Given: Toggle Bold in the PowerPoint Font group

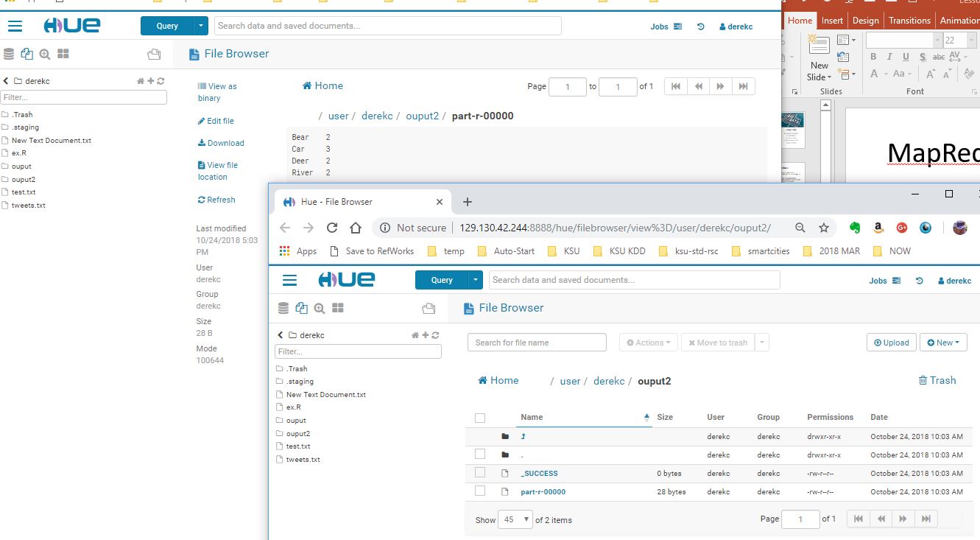Looking at the screenshot, I should 873,55.
